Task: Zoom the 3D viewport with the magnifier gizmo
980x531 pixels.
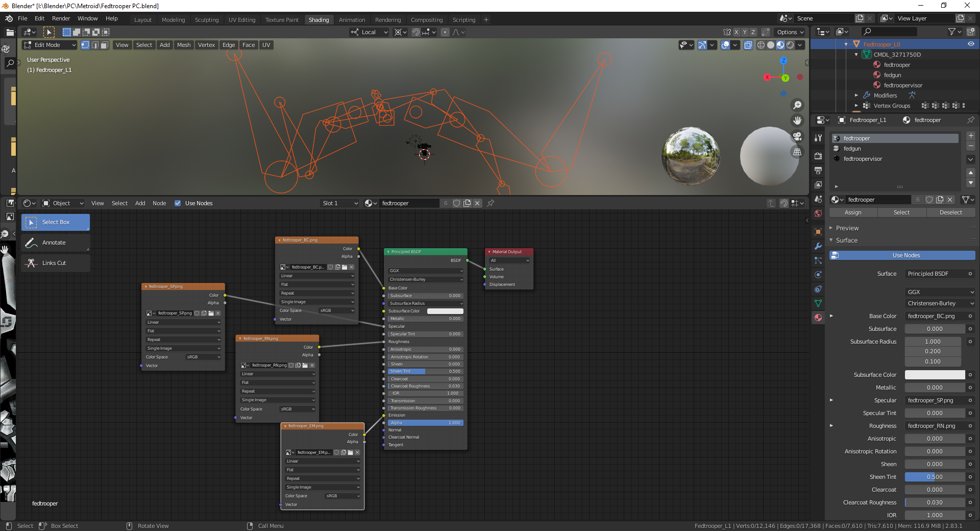Action: (x=797, y=105)
